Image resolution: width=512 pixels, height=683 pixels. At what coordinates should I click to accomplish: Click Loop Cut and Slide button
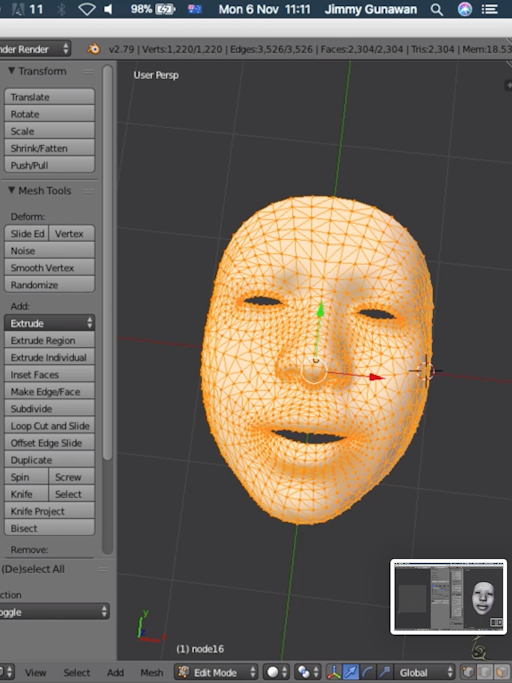[x=49, y=426]
